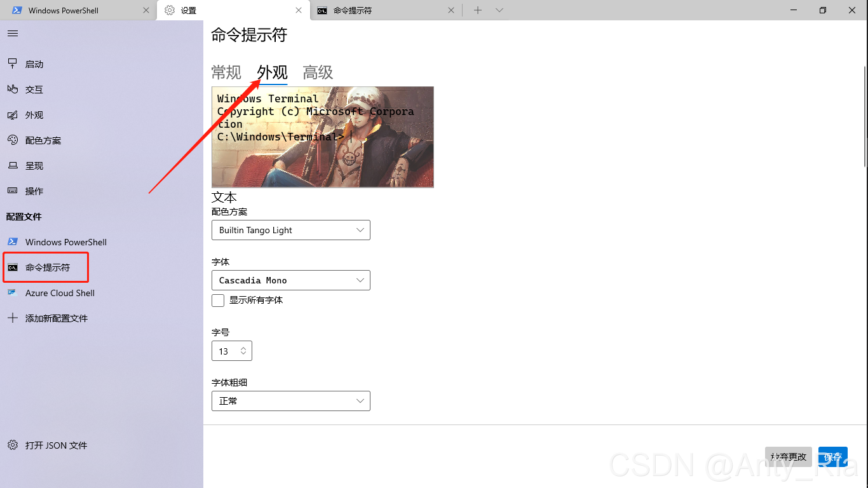Open the 字体 Cascadia Mono dropdown

291,280
